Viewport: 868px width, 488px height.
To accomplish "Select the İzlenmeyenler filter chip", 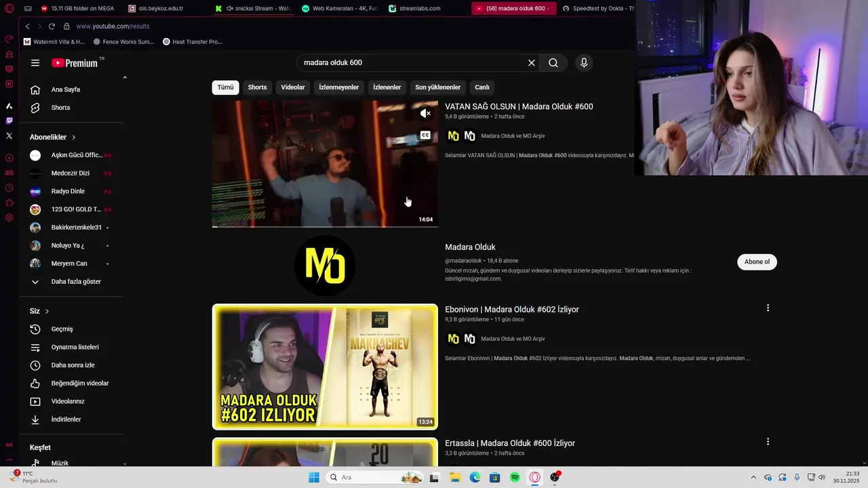I will click(x=339, y=87).
